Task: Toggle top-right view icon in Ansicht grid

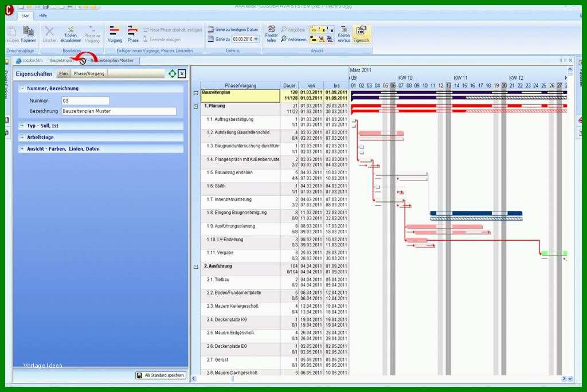Action: (x=330, y=30)
